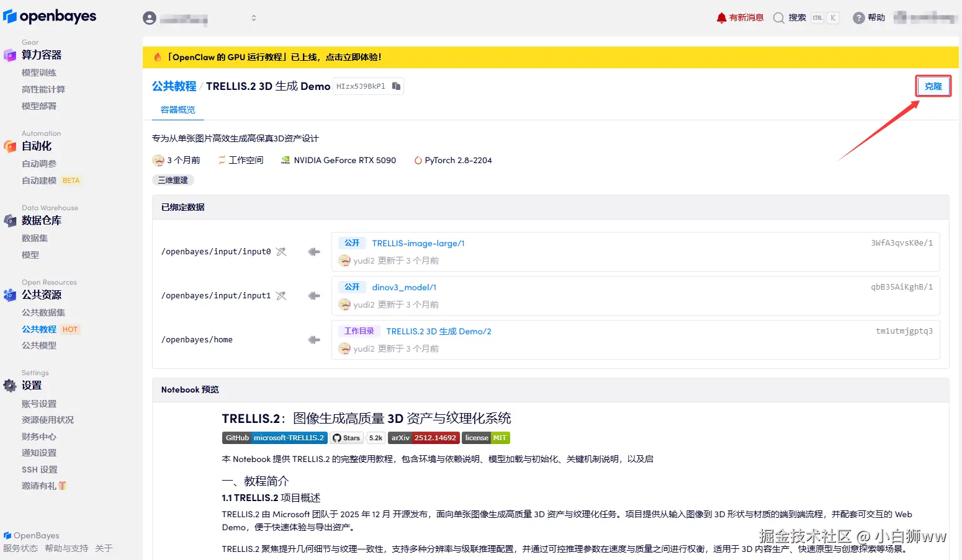962x560 pixels.
Task: Click the workdir ID tm1utmjgptq3
Action: (x=904, y=331)
